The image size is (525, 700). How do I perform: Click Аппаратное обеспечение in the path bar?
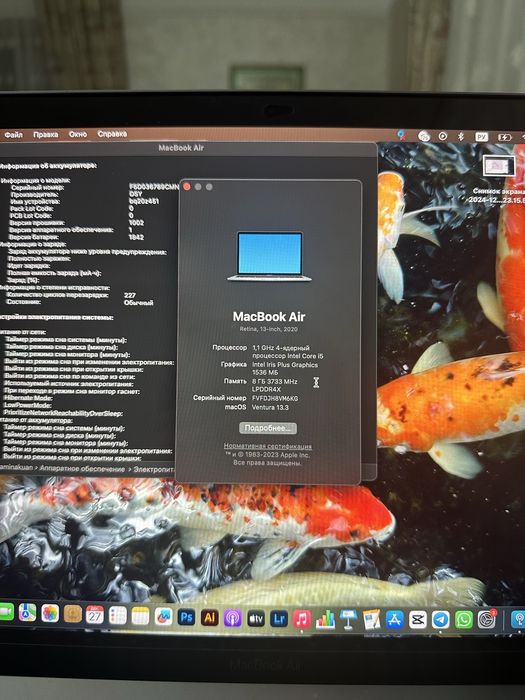click(x=82, y=469)
